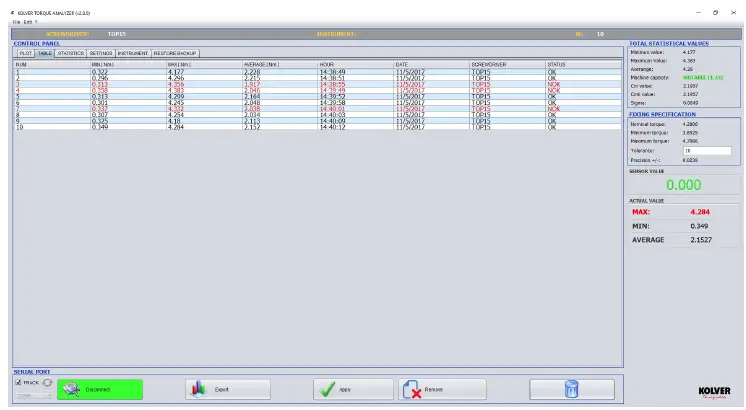746x410 pixels.
Task: Click the Apply button with green checkmark
Action: (x=353, y=390)
